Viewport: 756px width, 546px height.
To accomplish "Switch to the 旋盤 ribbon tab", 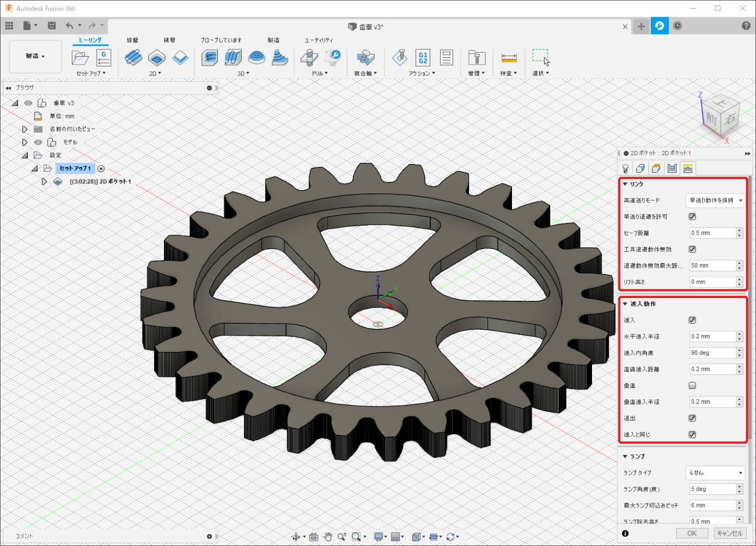I will click(132, 40).
